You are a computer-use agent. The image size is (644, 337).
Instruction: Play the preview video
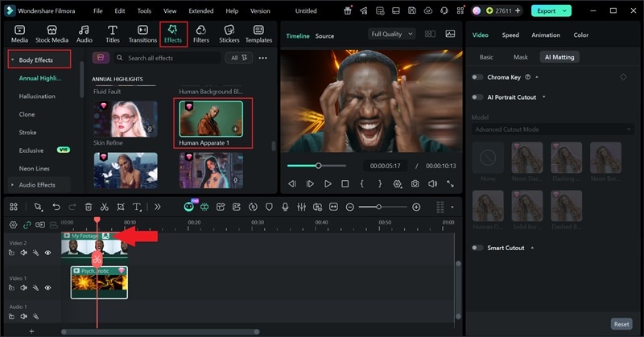[x=328, y=184]
